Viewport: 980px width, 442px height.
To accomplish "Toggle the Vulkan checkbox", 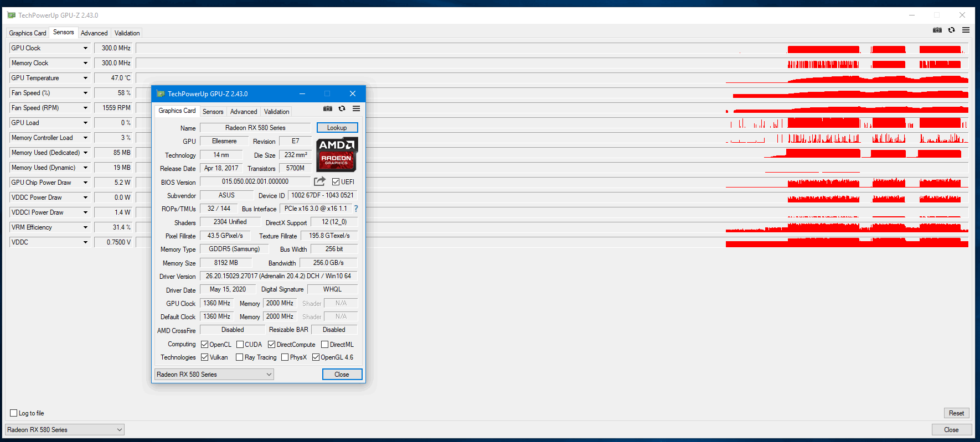I will tap(204, 357).
